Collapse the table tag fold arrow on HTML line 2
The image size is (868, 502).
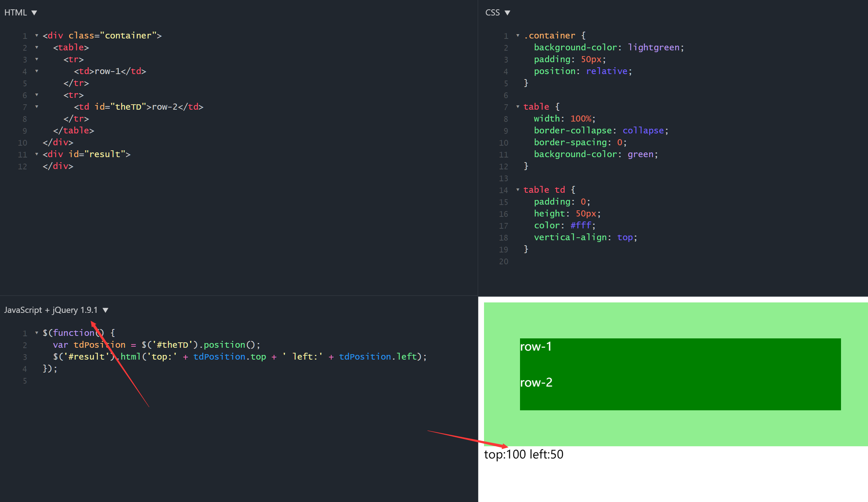tap(37, 47)
